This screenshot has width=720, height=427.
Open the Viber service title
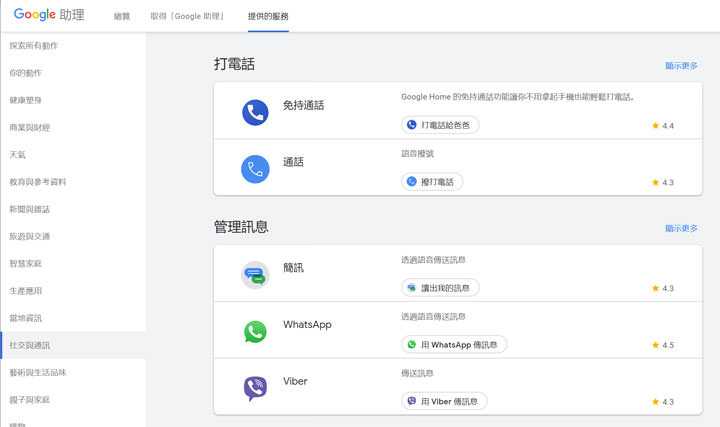pyautogui.click(x=295, y=381)
